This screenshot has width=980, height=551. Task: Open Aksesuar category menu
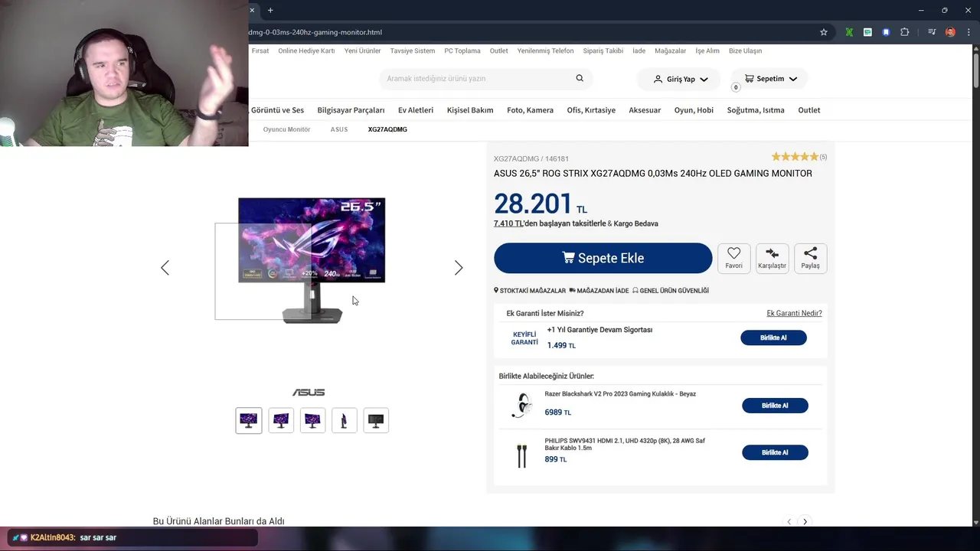click(x=645, y=110)
